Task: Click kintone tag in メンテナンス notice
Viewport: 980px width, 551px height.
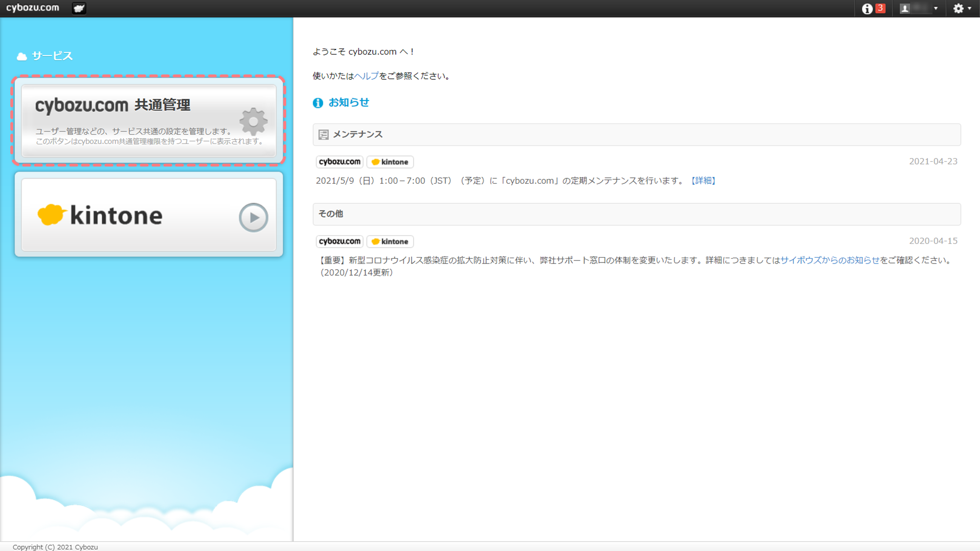Action: [390, 162]
